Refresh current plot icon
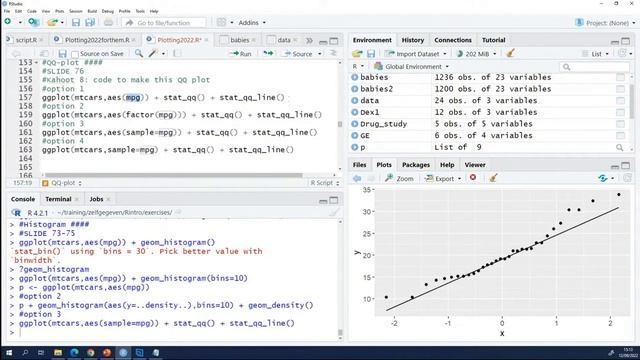Screen dimensions: 640x360 click(x=603, y=178)
